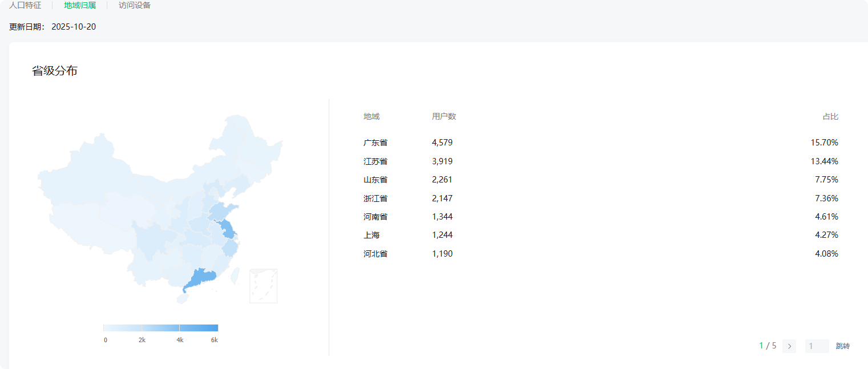Click the percentage 7.75%
The width and height of the screenshot is (868, 369).
point(827,180)
